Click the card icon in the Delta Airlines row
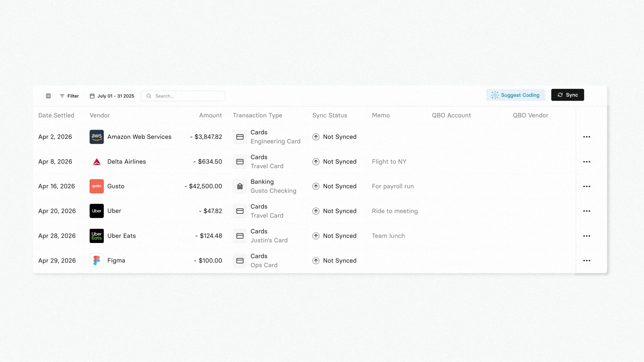 pyautogui.click(x=240, y=162)
